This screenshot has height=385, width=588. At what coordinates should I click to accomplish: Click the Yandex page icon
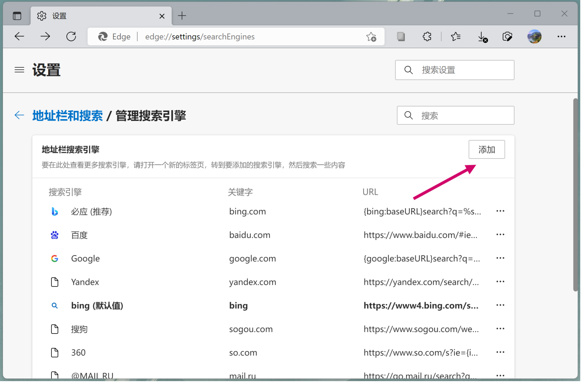tap(55, 282)
